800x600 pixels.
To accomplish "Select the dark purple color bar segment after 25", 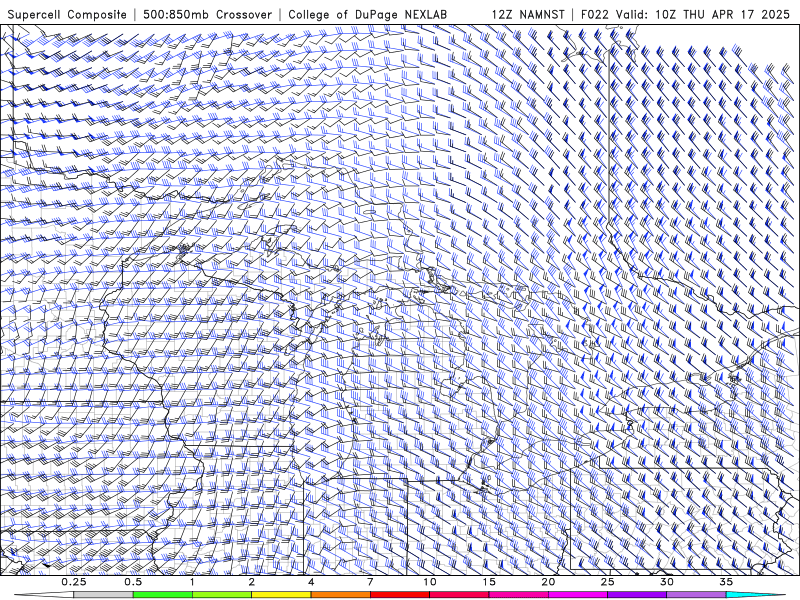I will click(x=637, y=595).
